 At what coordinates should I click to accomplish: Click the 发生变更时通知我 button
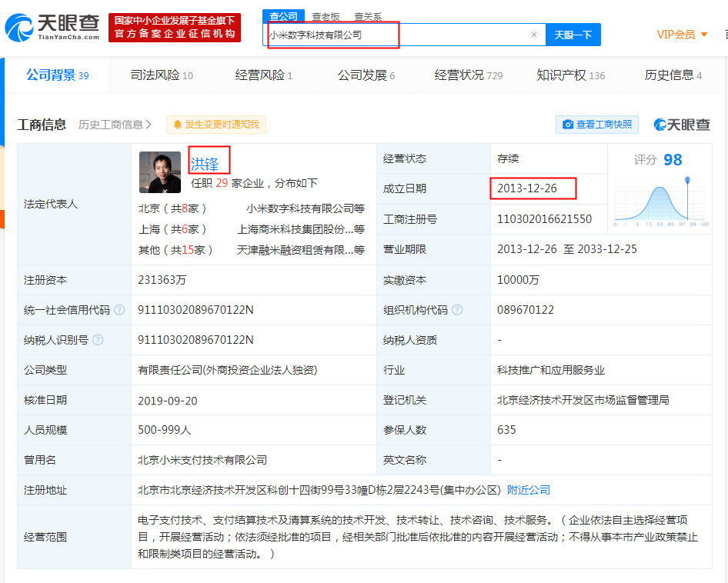click(216, 125)
